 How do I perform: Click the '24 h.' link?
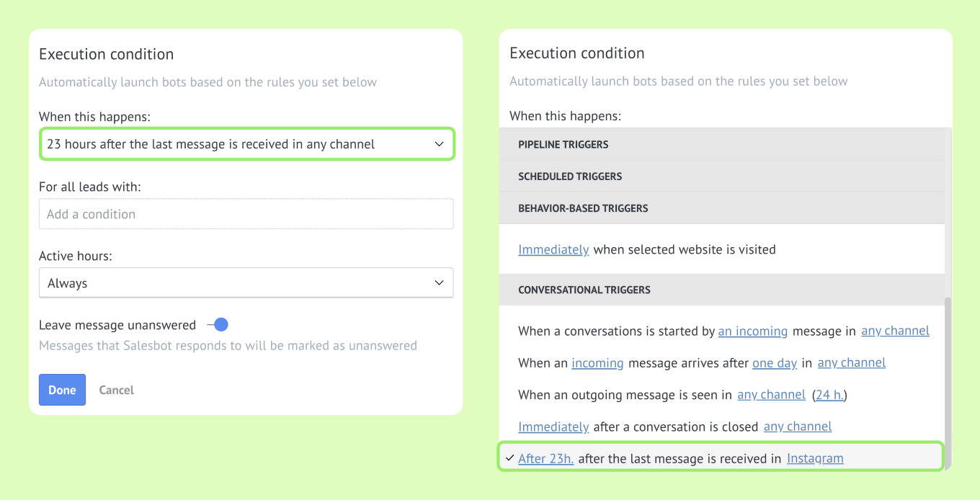[x=830, y=395]
